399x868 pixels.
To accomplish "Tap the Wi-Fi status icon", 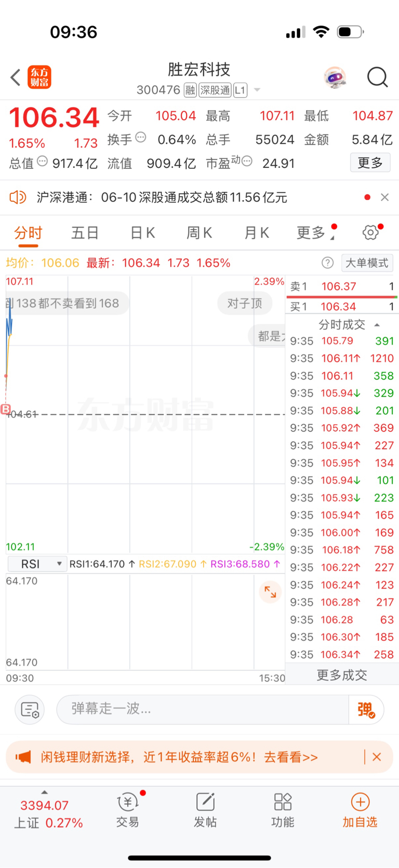I will [x=322, y=32].
